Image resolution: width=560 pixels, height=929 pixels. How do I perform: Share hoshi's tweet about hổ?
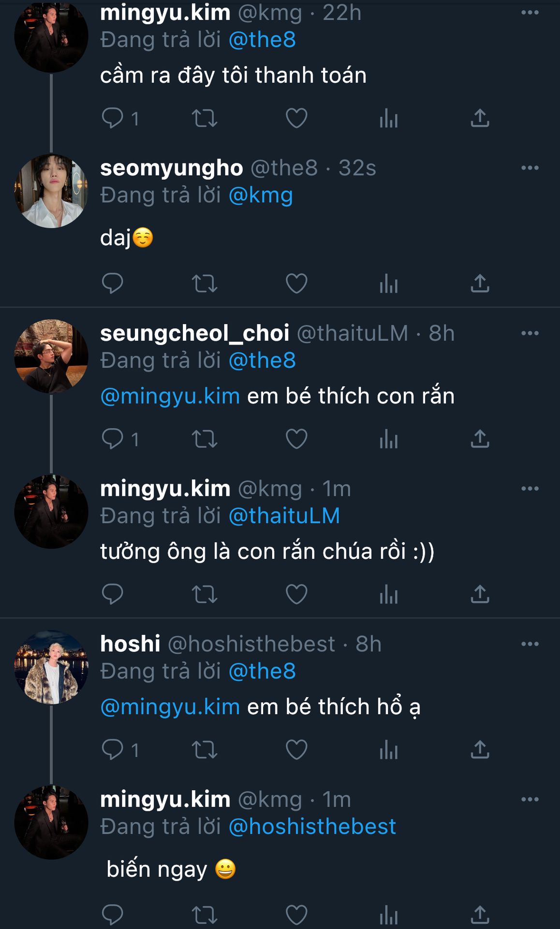480,750
